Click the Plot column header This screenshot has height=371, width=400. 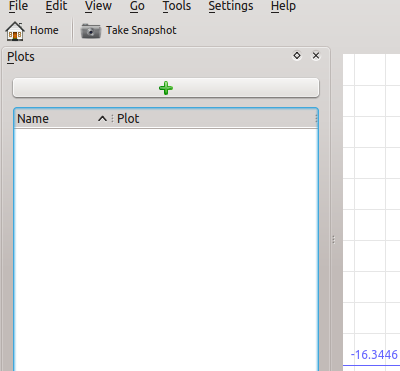pos(215,119)
